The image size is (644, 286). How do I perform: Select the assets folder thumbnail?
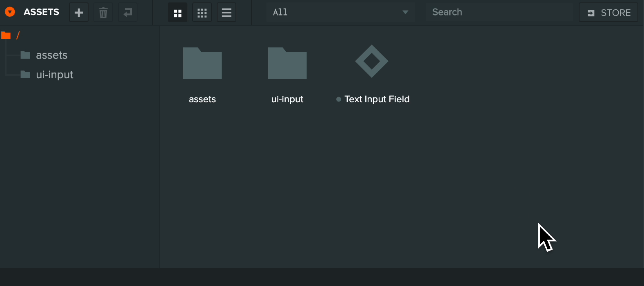click(x=202, y=64)
